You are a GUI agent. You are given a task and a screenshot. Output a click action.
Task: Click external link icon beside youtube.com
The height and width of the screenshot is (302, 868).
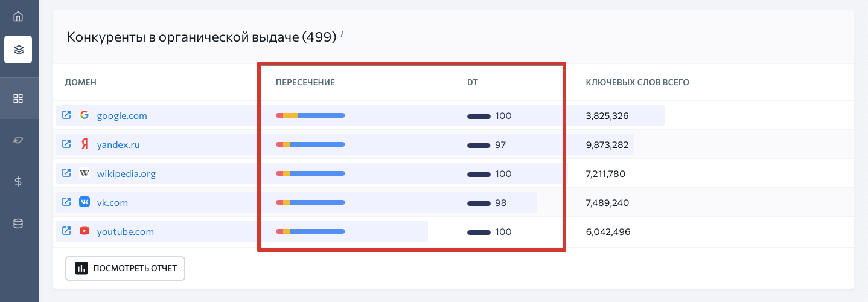(66, 231)
